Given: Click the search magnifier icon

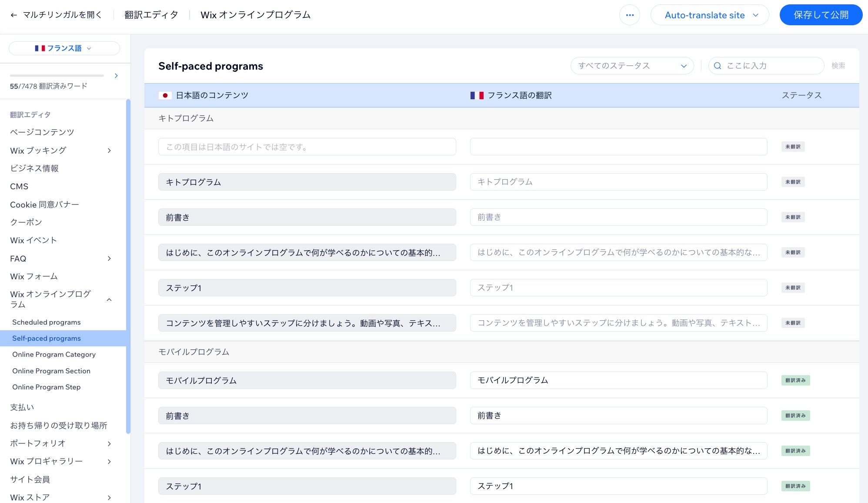Looking at the screenshot, I should coord(718,66).
